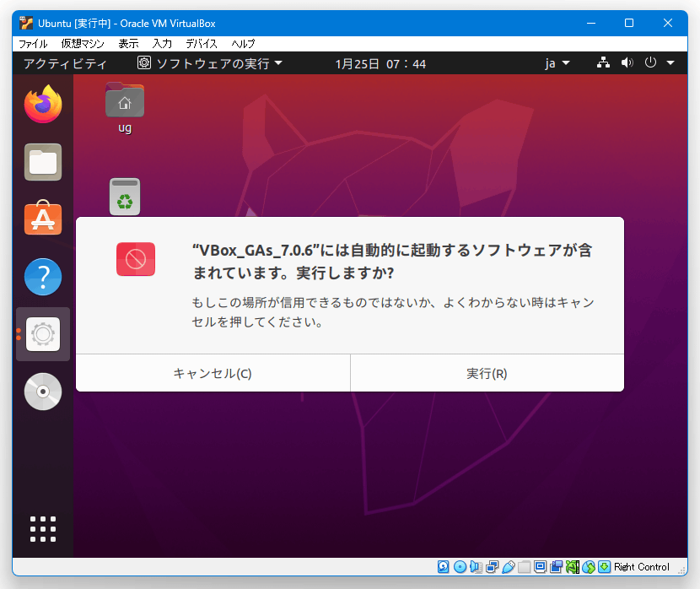
Task: Open the mounted disc icon in dock
Action: point(43,392)
